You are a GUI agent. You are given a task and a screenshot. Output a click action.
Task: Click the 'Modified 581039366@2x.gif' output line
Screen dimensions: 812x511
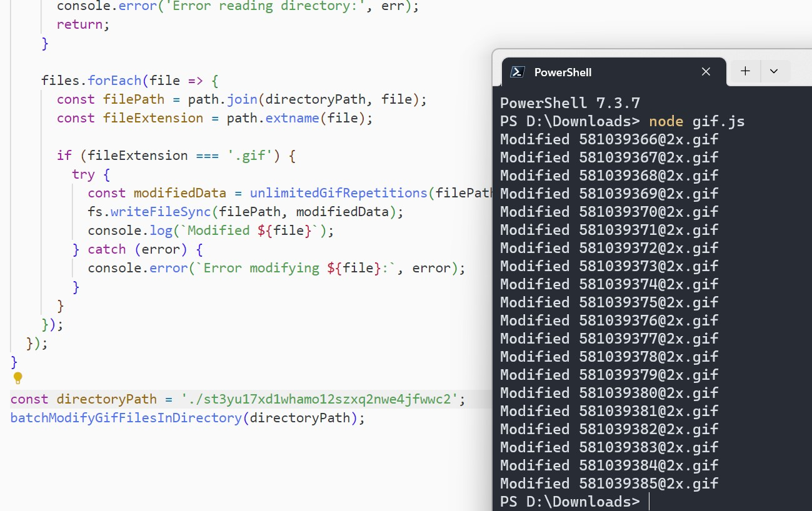609,139
